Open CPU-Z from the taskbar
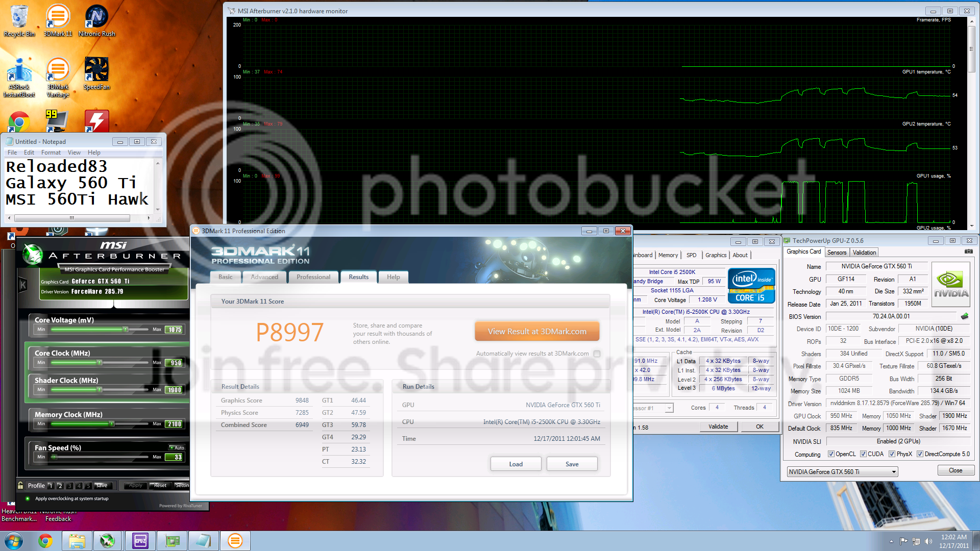Viewport: 980px width, 551px height. click(140, 540)
